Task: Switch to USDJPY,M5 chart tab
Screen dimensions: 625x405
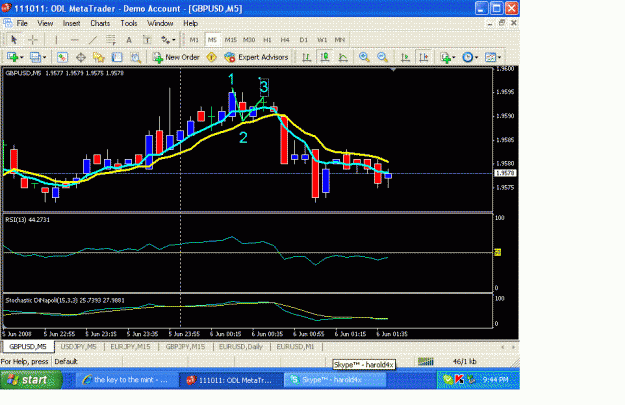Action: [79, 347]
